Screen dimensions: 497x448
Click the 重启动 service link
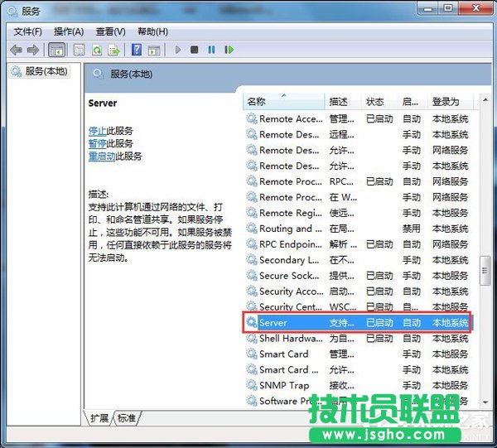click(102, 157)
